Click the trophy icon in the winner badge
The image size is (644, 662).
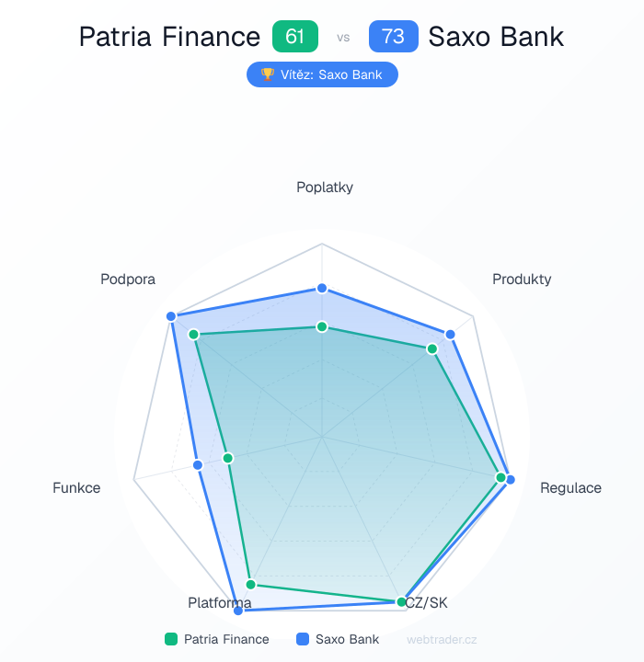pyautogui.click(x=268, y=74)
